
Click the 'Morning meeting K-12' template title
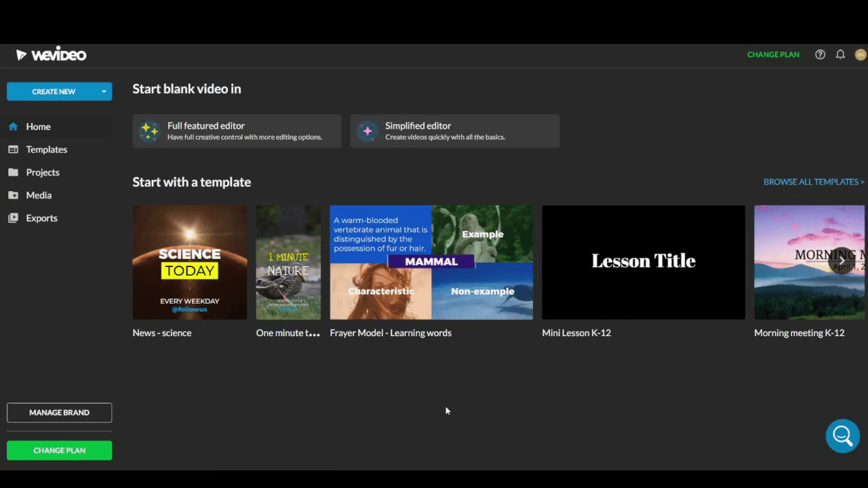[800, 333]
